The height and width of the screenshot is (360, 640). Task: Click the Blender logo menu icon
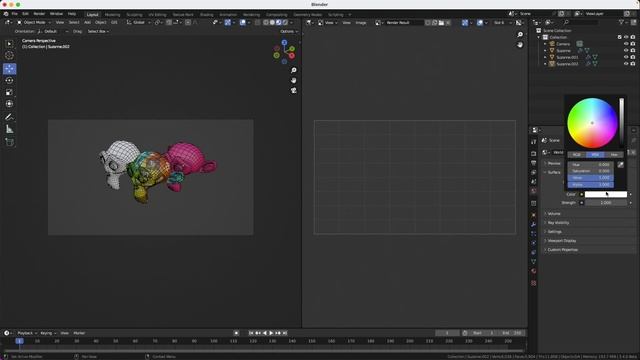click(6, 13)
